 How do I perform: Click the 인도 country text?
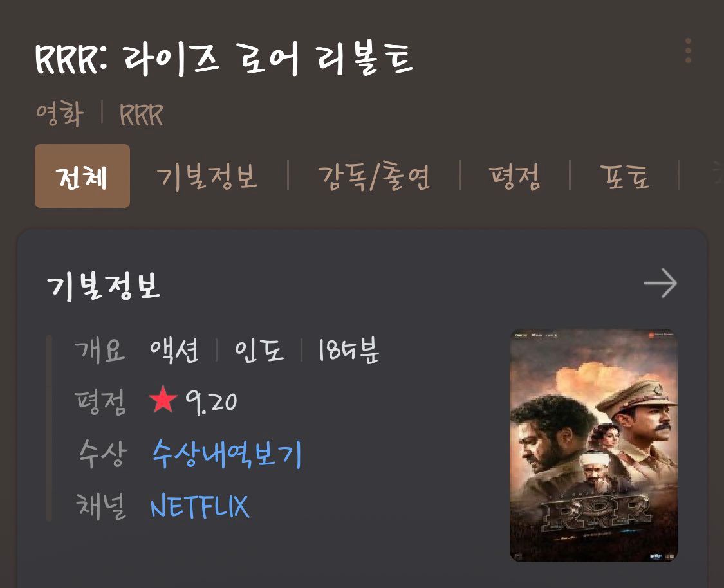pyautogui.click(x=259, y=350)
